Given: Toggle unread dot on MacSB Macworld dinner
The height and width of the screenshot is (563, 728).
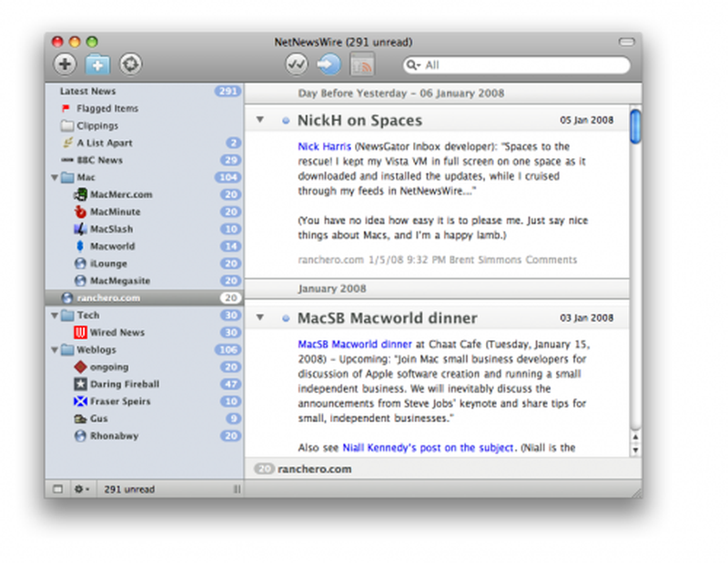Looking at the screenshot, I should pos(286,318).
